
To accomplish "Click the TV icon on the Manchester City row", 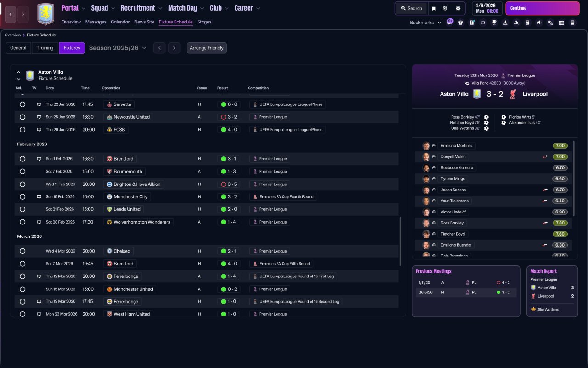I will [x=39, y=197].
